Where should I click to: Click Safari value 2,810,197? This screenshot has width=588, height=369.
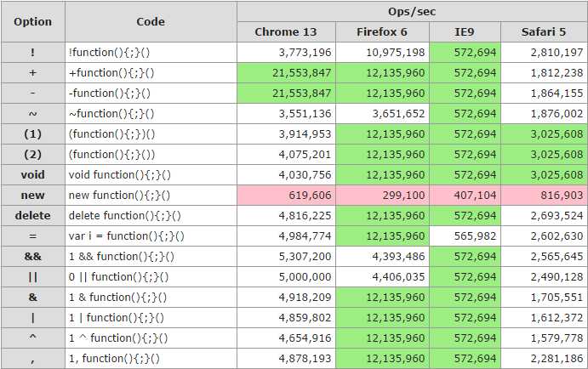pos(544,53)
